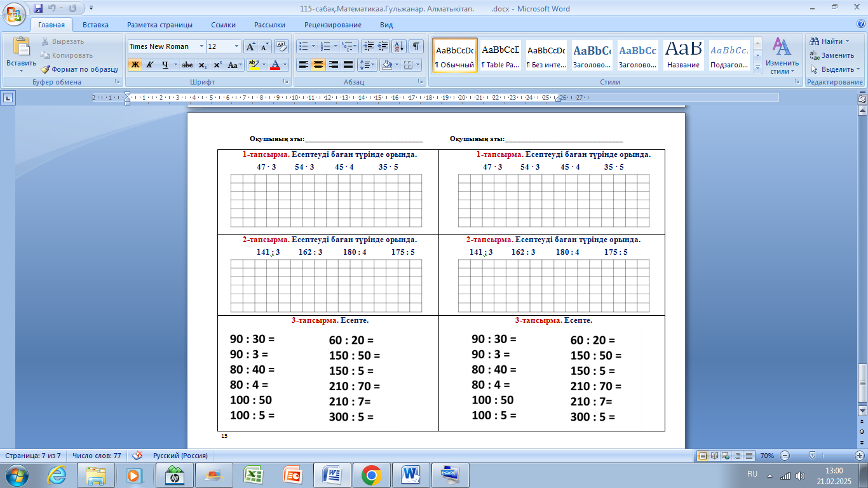Expand the Styles gallery with the More arrow
This screenshot has height=488, width=868.
[x=757, y=67]
